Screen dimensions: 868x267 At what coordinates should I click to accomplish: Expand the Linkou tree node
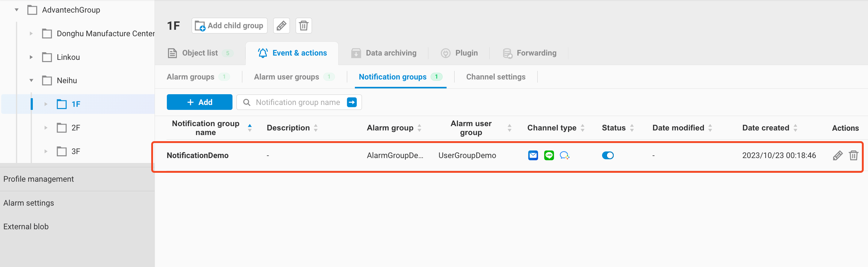[31, 57]
